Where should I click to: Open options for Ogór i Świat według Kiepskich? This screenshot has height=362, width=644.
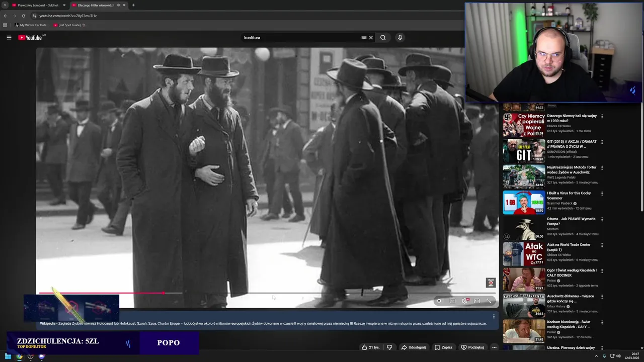coord(602,270)
